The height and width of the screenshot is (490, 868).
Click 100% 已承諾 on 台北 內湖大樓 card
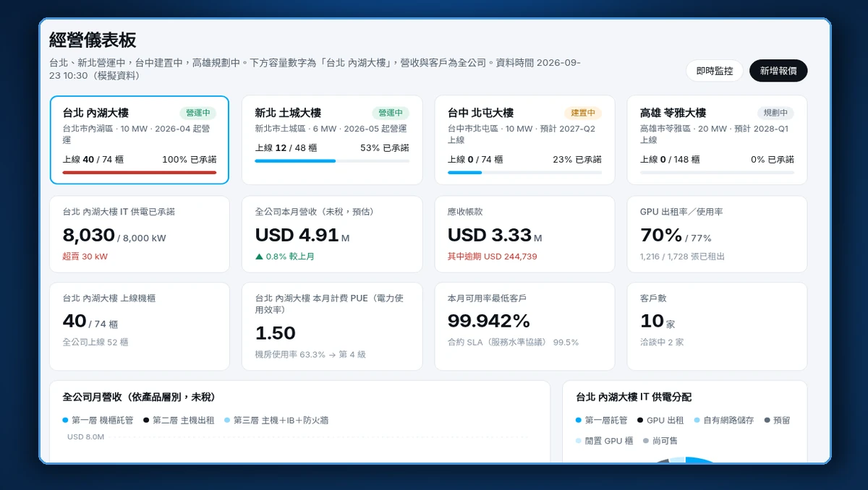[189, 159]
